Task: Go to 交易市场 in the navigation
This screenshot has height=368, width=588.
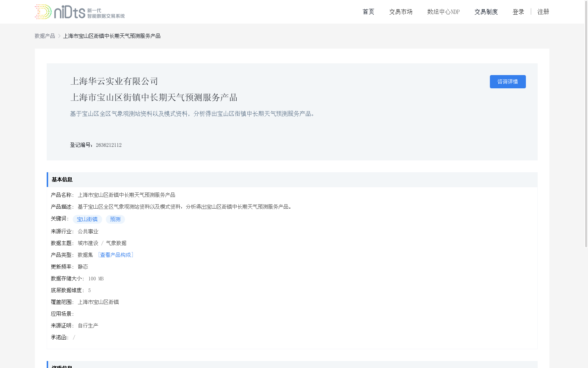Action: pyautogui.click(x=401, y=12)
